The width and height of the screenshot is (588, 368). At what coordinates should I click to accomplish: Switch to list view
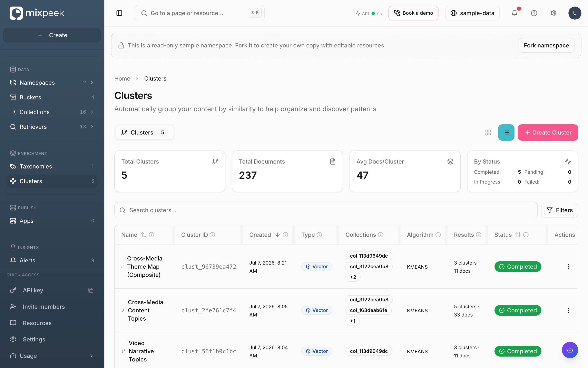point(506,132)
